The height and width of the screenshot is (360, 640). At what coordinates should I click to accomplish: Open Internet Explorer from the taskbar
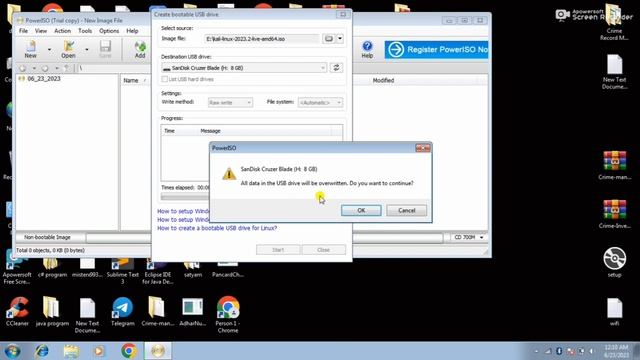42,351
